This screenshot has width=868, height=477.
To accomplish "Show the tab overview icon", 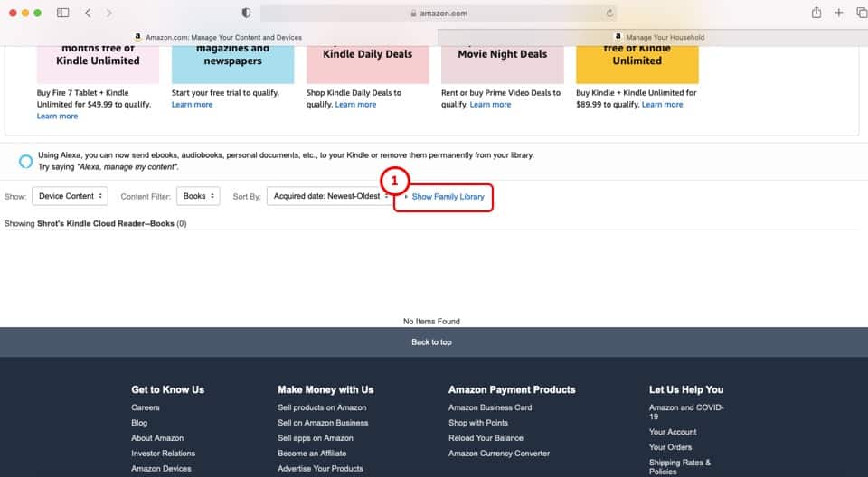I will click(x=862, y=13).
